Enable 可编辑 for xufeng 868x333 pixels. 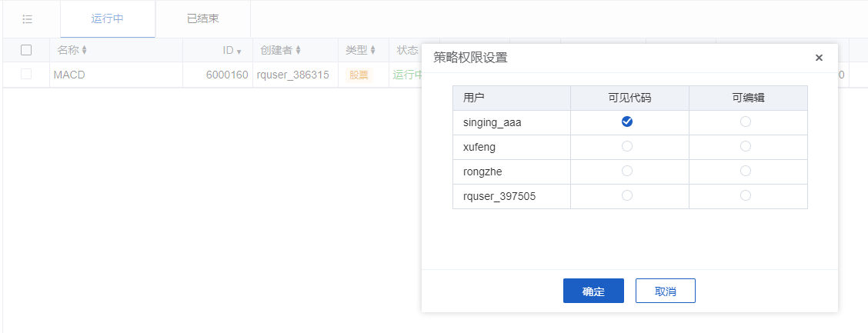[x=745, y=146]
